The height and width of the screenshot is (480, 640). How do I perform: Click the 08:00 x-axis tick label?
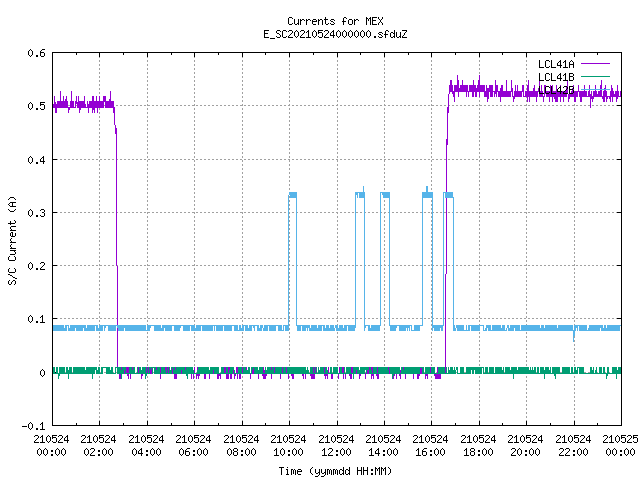point(241,452)
